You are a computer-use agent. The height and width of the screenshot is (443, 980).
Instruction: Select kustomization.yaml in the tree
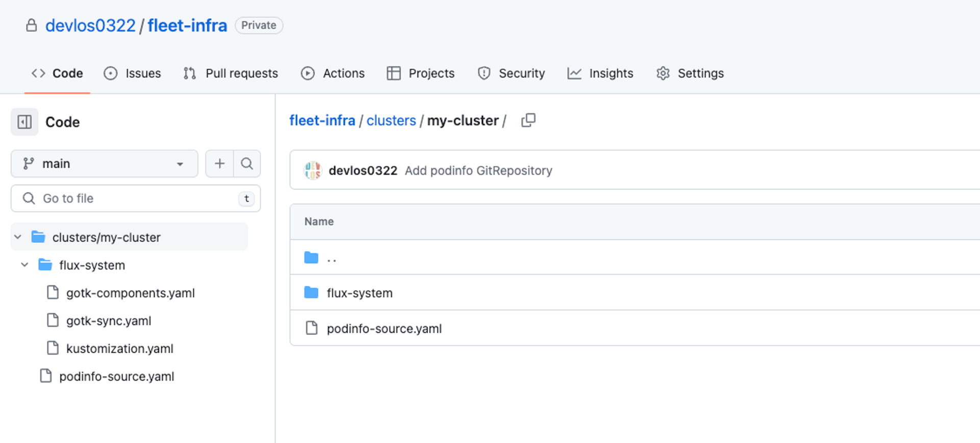click(x=120, y=349)
